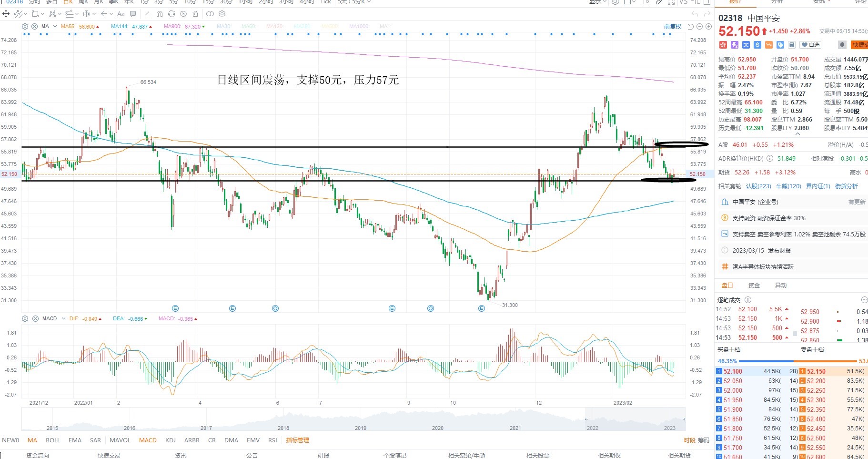Expand the MACD indicator dropdown
This screenshot has height=459, width=868.
click(x=63, y=318)
